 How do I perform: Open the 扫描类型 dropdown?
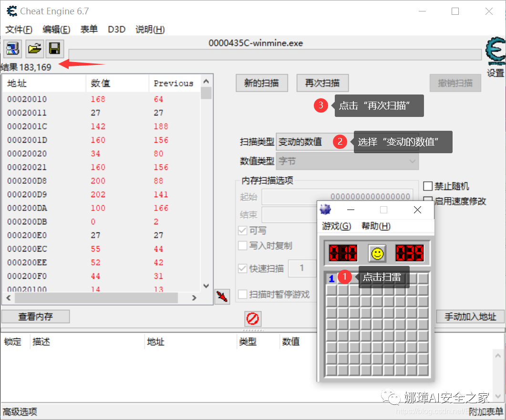click(347, 142)
